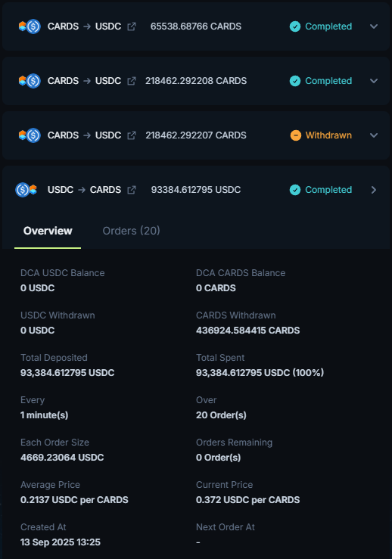Expand the 65538.68766 CARDS order details
The image size is (392, 559).
click(x=374, y=26)
